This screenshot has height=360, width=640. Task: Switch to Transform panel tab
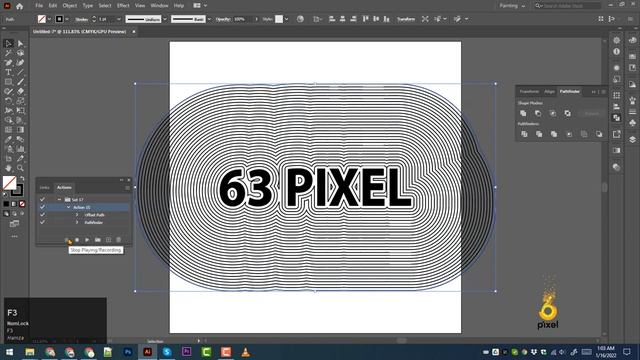(529, 91)
